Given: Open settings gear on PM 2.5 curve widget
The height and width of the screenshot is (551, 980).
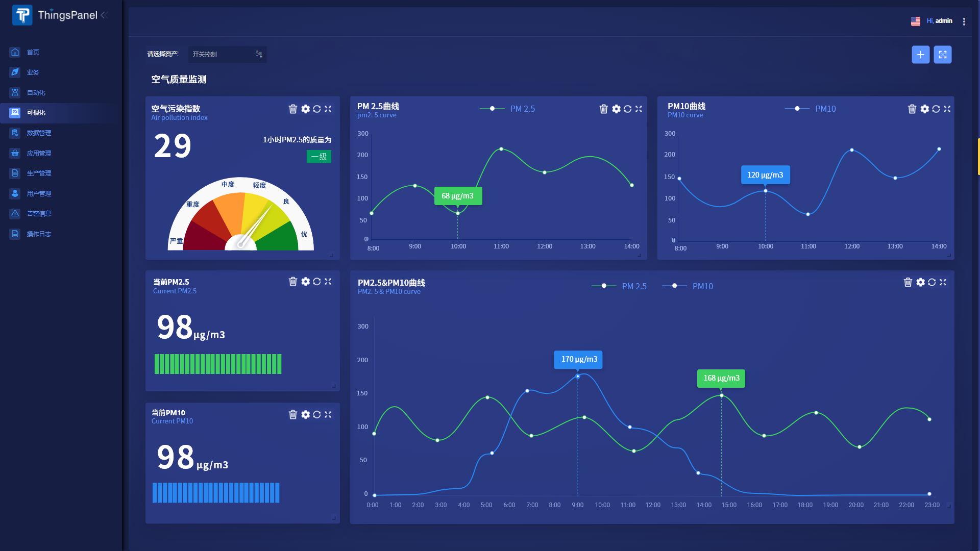Looking at the screenshot, I should (616, 109).
